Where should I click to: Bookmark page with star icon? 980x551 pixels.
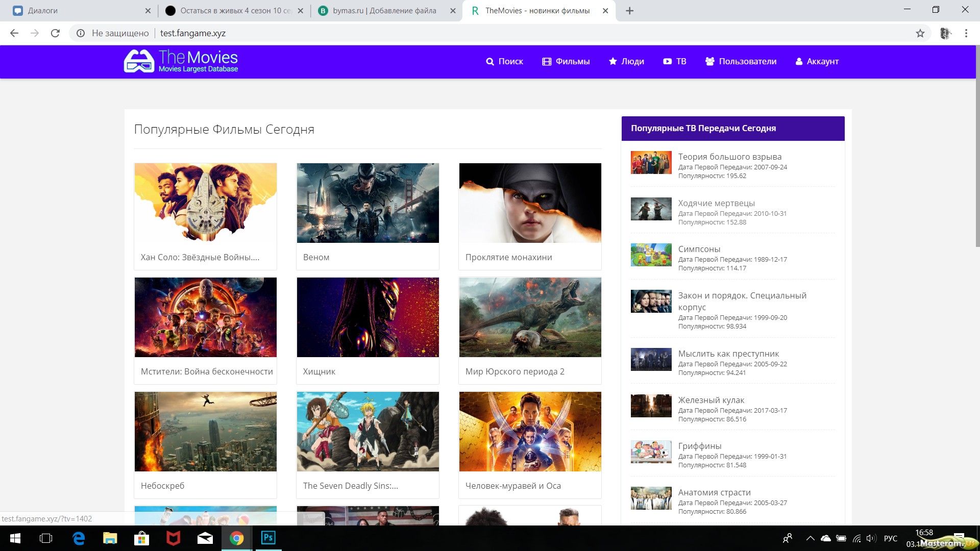tap(920, 33)
